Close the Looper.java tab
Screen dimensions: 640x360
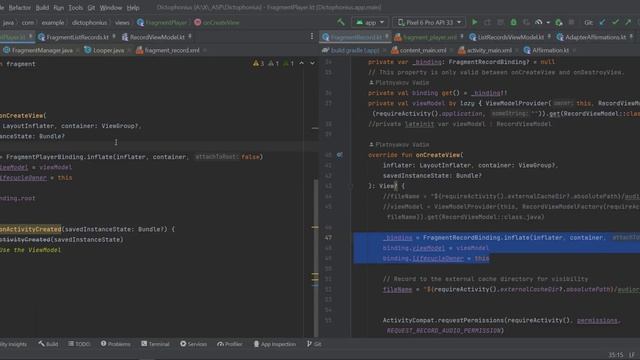(129, 50)
